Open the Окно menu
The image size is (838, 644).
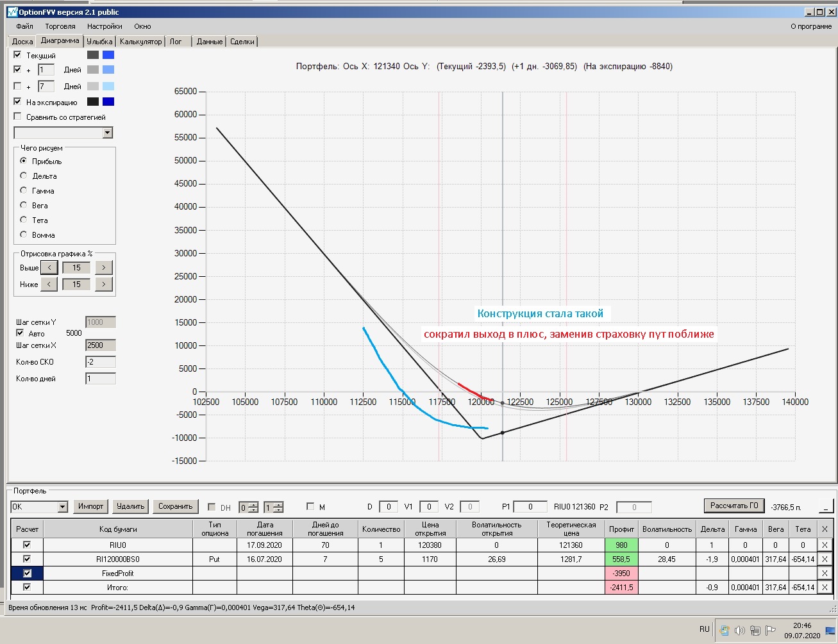pos(142,26)
